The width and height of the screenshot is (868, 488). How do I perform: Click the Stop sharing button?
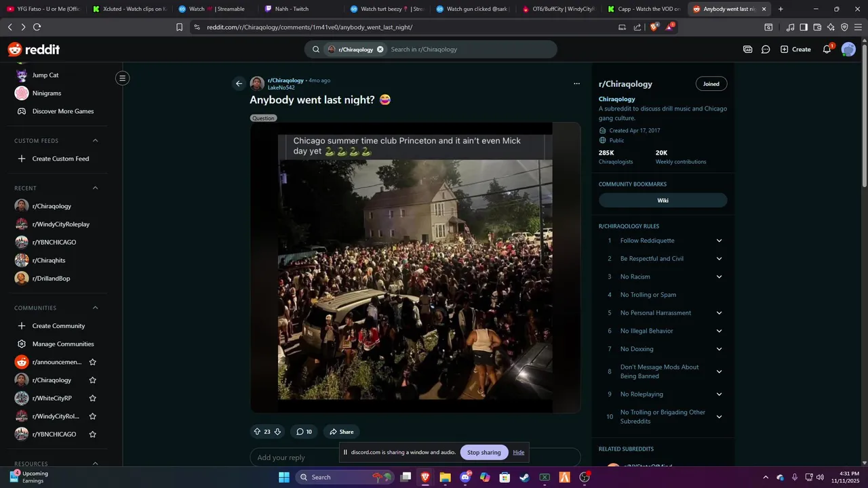484,453
